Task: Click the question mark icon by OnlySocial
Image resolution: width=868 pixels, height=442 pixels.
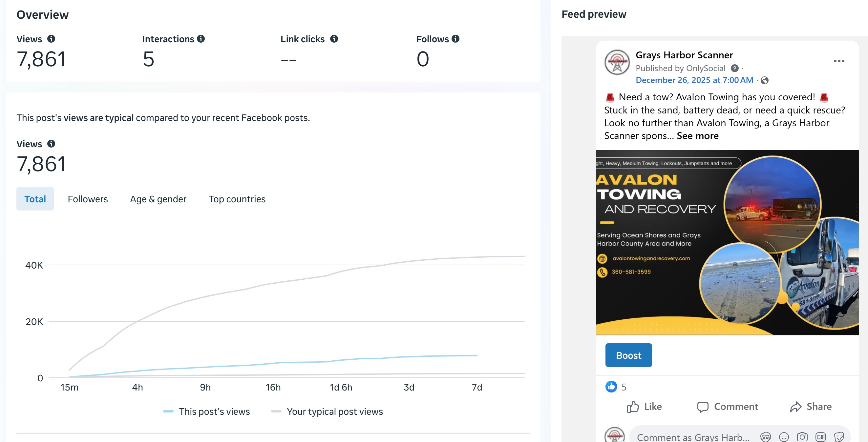Action: [x=734, y=68]
